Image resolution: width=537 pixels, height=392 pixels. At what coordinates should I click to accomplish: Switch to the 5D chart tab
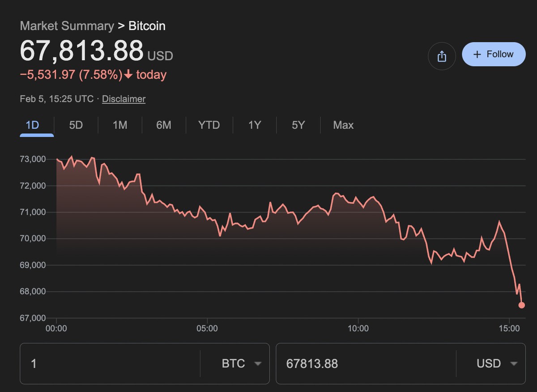click(76, 125)
